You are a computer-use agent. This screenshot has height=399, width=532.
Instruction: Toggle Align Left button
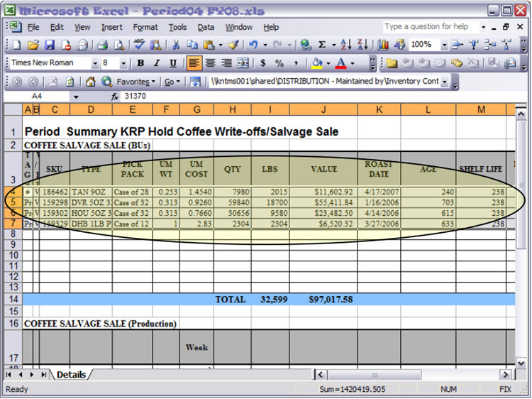pyautogui.click(x=194, y=63)
